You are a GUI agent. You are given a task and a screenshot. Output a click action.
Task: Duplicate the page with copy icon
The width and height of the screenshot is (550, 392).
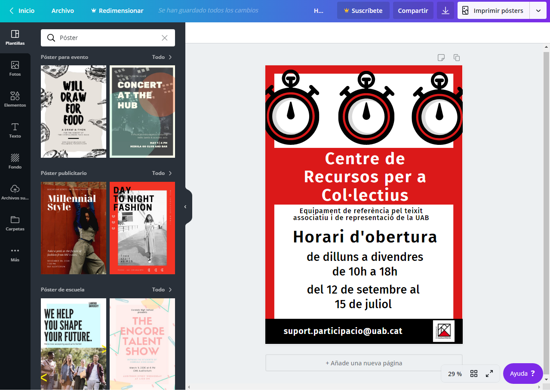click(457, 58)
